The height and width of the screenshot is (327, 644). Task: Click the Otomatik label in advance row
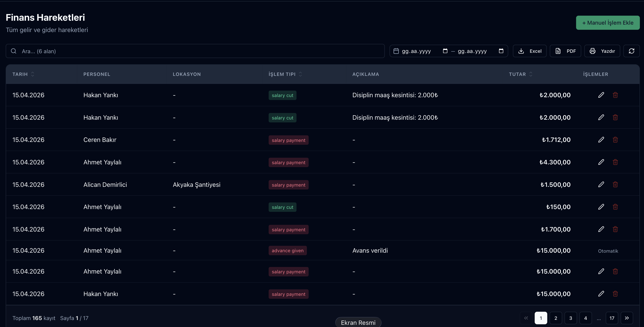tap(608, 251)
